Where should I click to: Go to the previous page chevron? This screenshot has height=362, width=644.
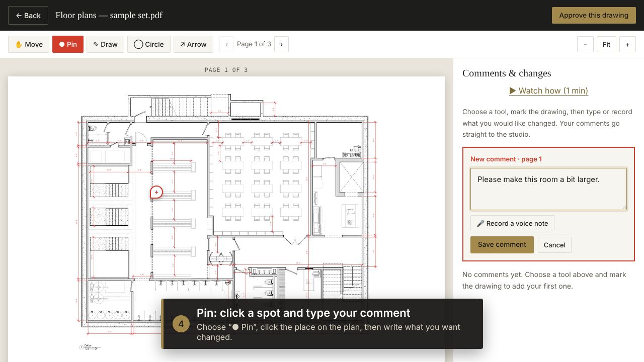click(226, 44)
